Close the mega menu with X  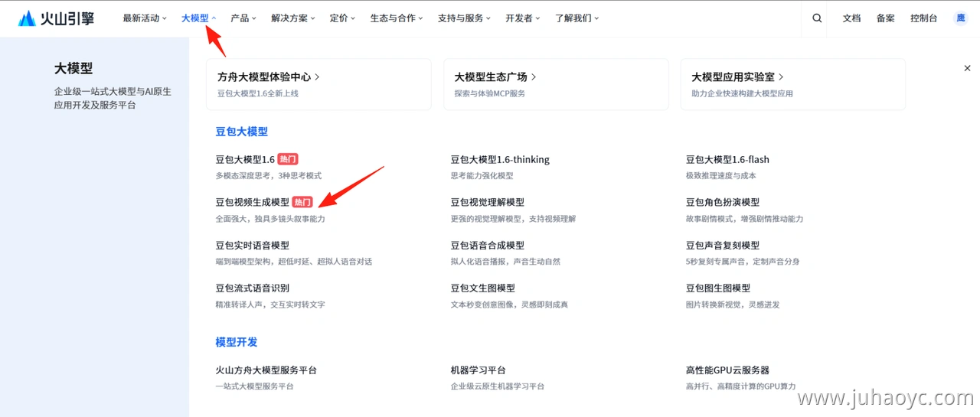pos(967,68)
